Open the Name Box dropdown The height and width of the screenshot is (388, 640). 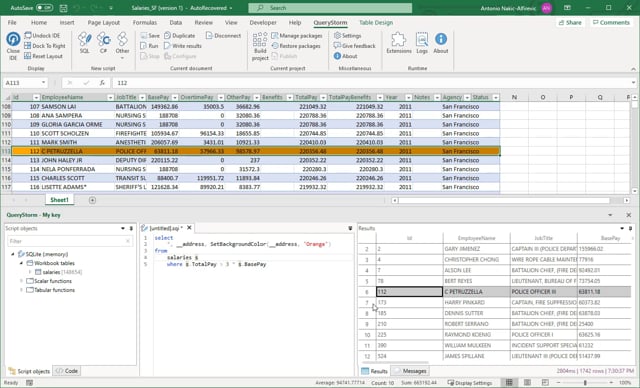[43, 83]
